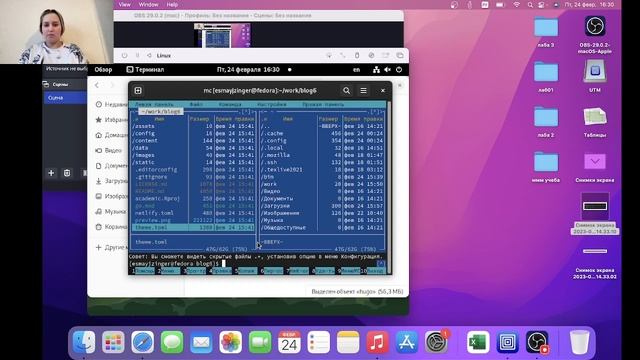Select Музыка in Files sidebar
640x360 pixels.
[111, 211]
